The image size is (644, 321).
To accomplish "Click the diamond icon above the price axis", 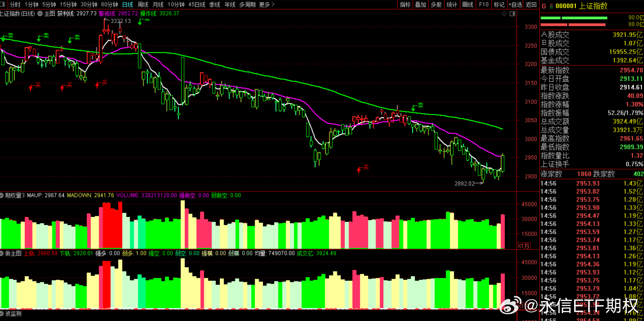I will [x=504, y=14].
